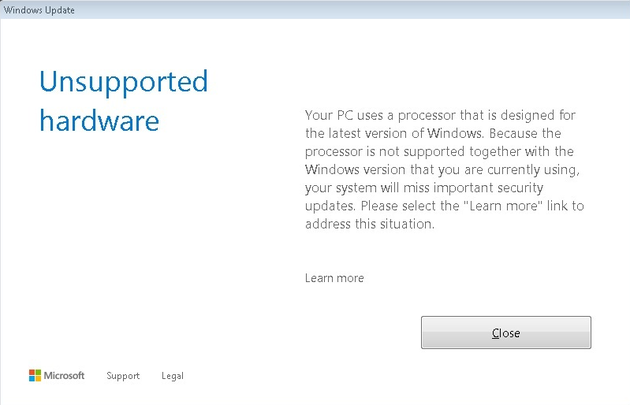Screen dimensions: 630x405
Task: Click the line starting "your system will miss"
Action: pos(440,188)
